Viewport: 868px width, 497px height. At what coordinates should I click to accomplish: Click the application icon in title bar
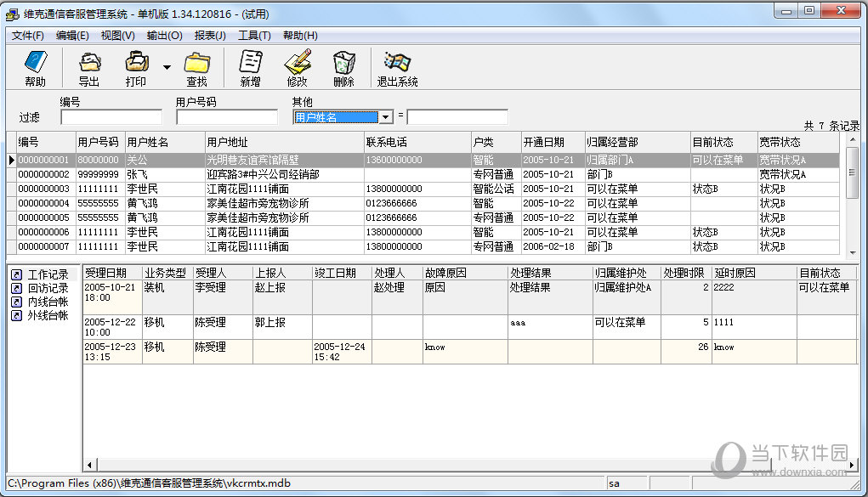coord(12,14)
